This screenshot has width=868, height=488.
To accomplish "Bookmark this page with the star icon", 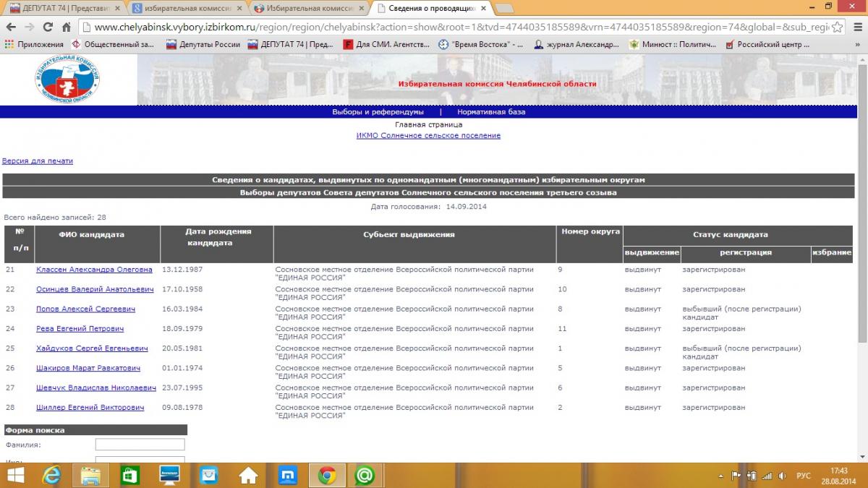I will [x=837, y=27].
